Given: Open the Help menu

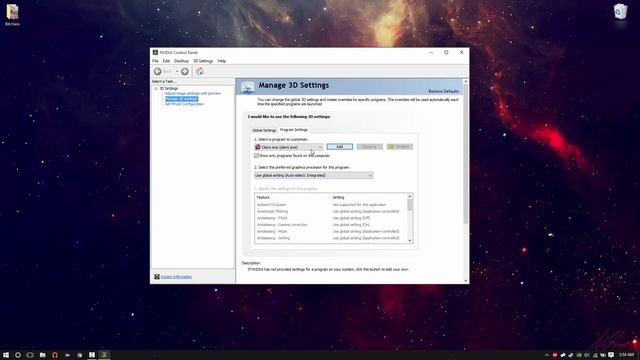Looking at the screenshot, I should (x=222, y=61).
